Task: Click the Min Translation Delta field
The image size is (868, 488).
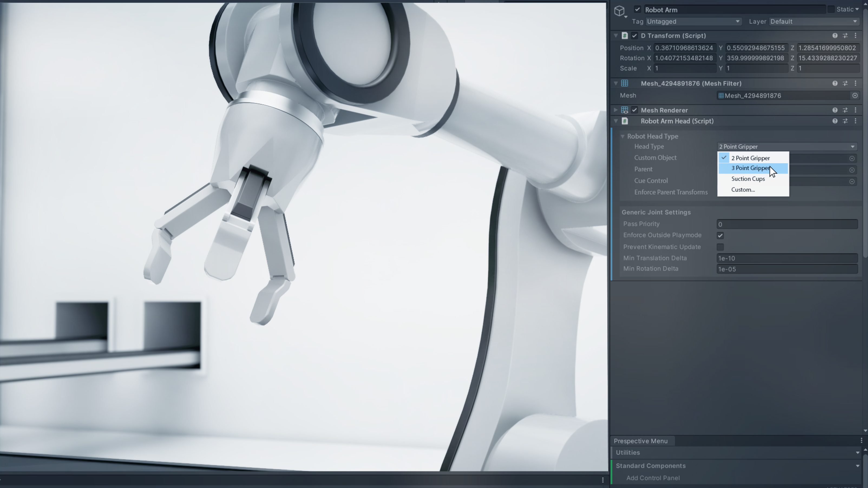Action: coord(787,258)
